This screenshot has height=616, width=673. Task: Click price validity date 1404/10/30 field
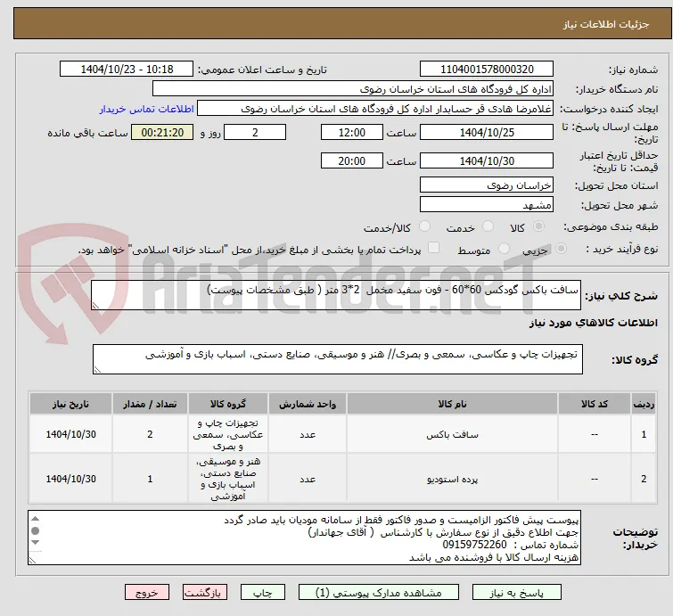pos(487,161)
